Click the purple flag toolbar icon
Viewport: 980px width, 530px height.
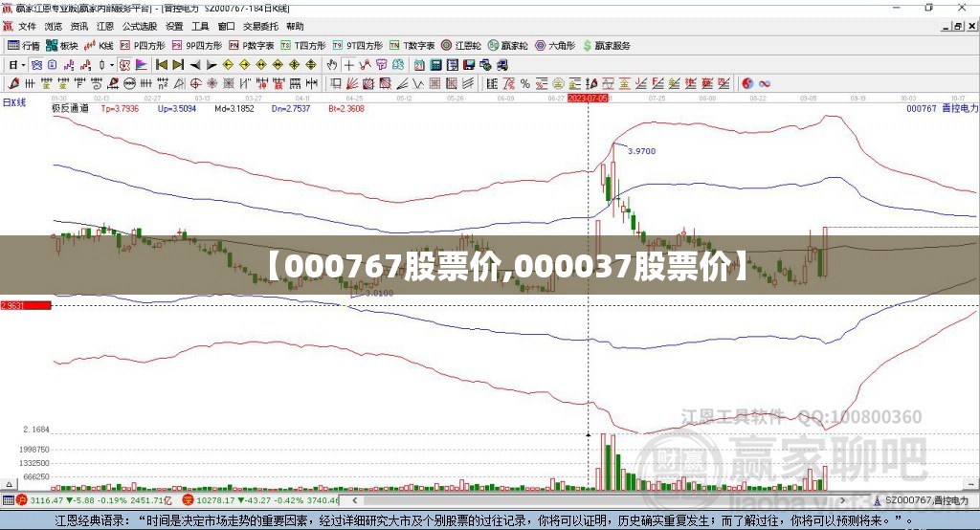tap(142, 65)
